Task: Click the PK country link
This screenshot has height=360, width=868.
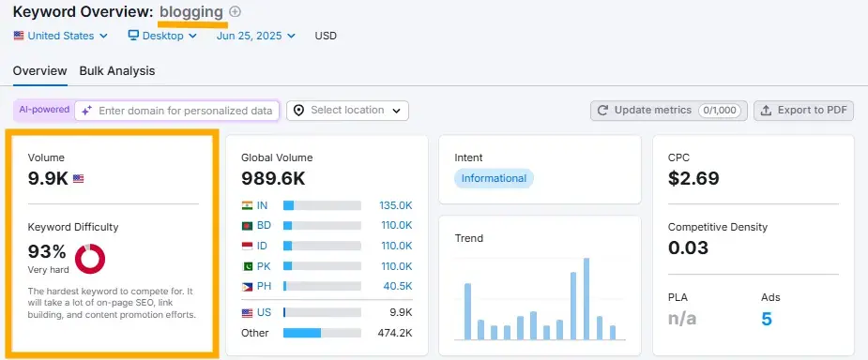Action: (x=264, y=266)
